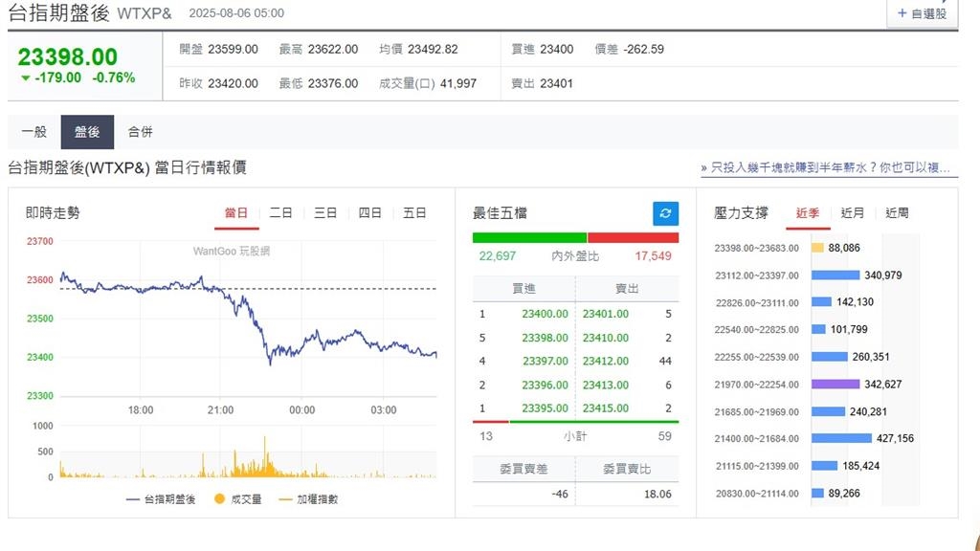The width and height of the screenshot is (980, 551).
Task: Switch 壓力支撐 view to 近月
Action: pos(852,212)
